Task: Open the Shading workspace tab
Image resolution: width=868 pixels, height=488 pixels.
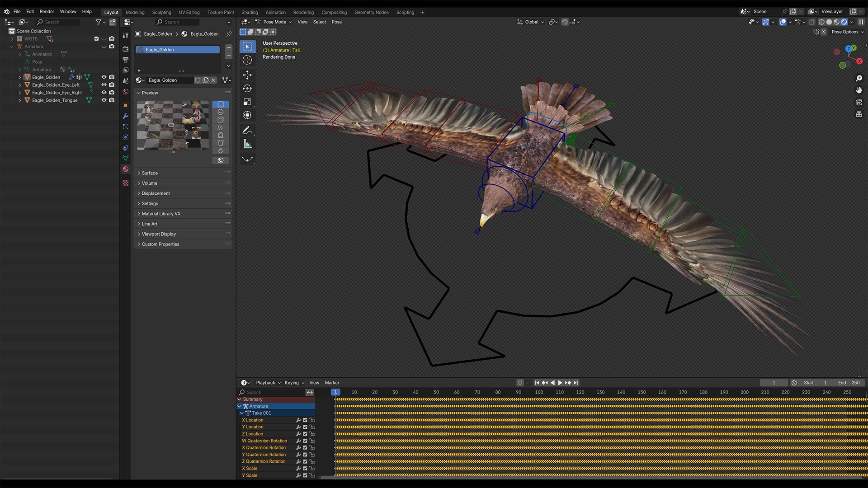Action: pos(250,12)
